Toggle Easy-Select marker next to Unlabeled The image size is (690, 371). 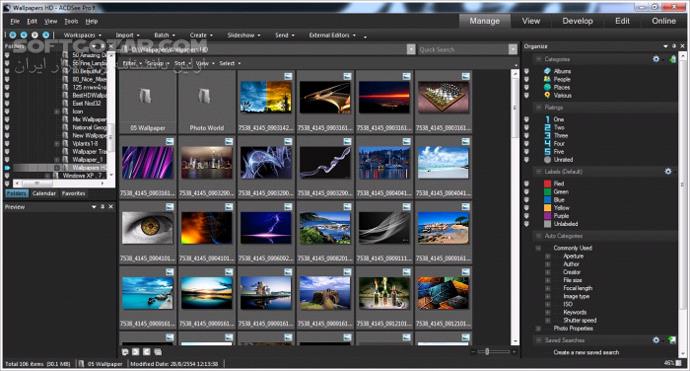[527, 224]
